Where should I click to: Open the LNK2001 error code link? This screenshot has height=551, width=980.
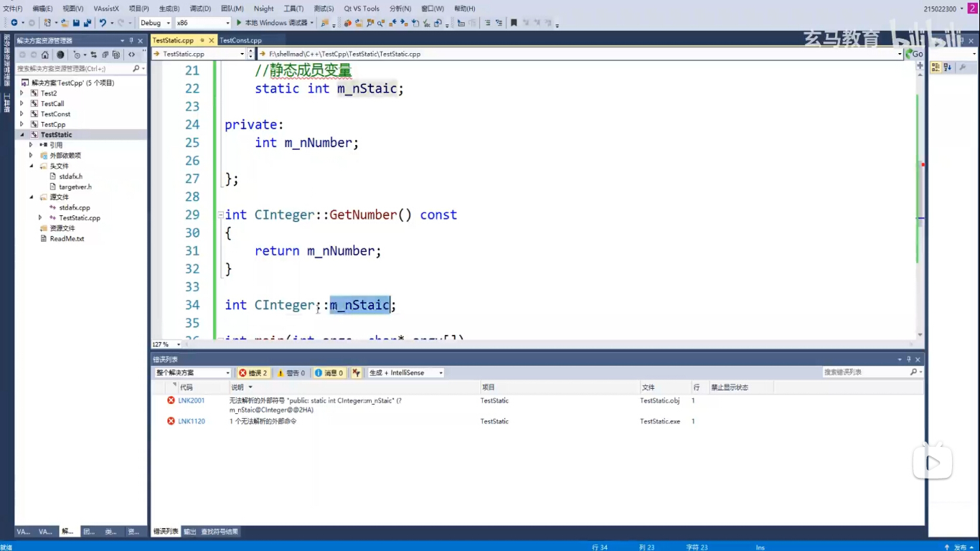(x=191, y=400)
